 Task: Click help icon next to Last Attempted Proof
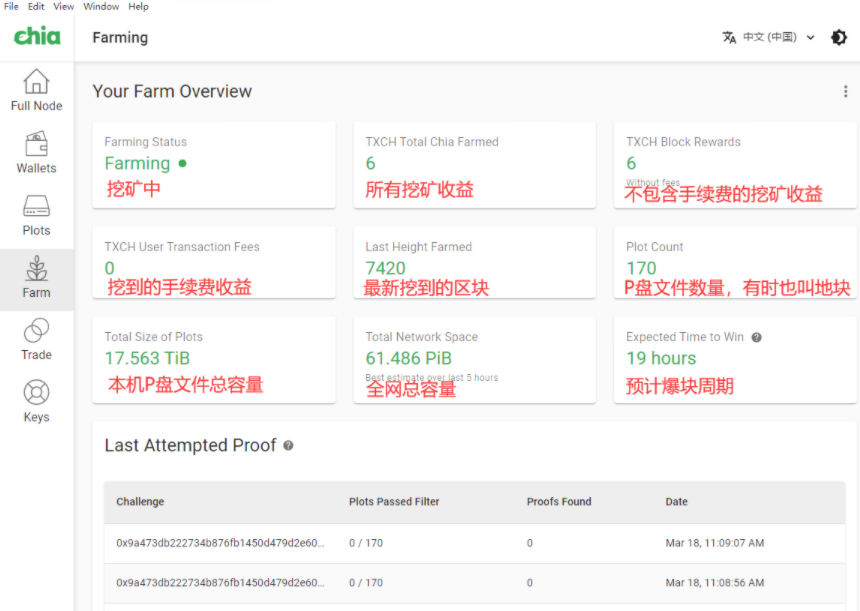[288, 446]
